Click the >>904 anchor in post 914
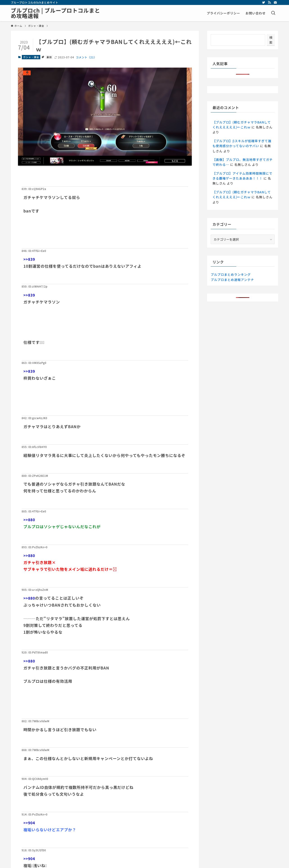The width and height of the screenshot is (289, 868). [x=29, y=823]
